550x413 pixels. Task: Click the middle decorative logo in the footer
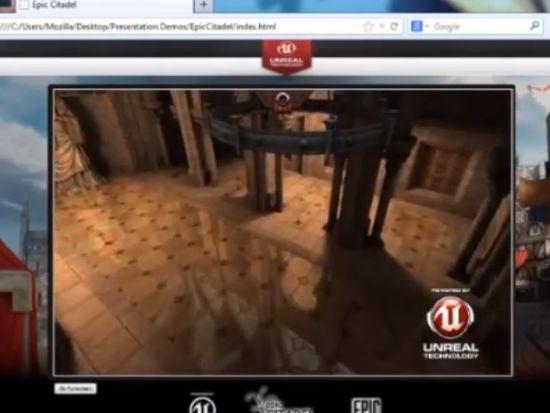[x=277, y=401]
